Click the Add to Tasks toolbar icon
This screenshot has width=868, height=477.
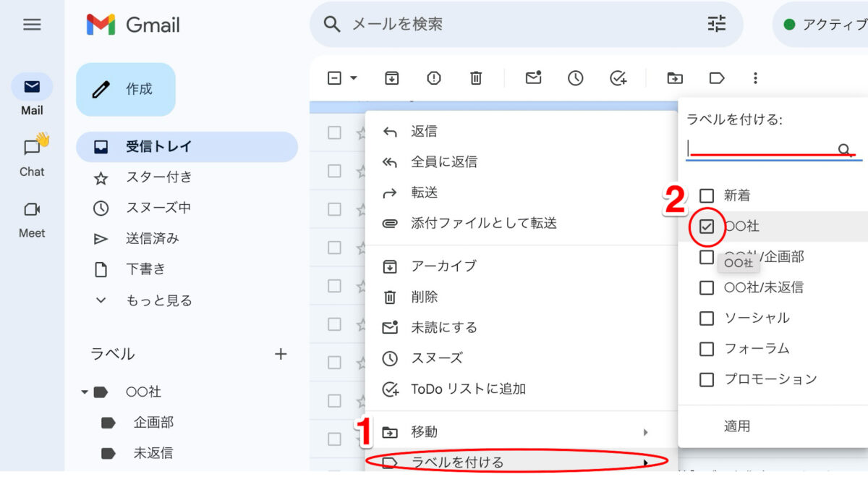point(618,77)
